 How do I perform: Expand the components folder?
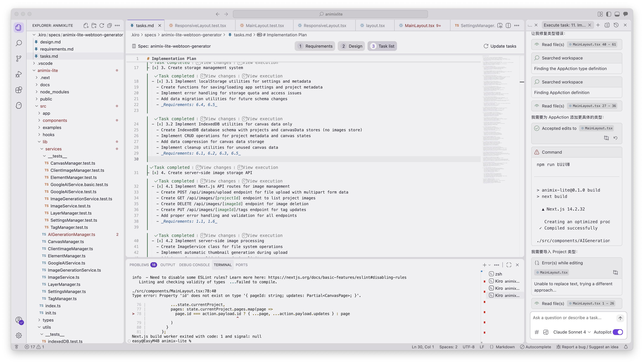[39, 120]
